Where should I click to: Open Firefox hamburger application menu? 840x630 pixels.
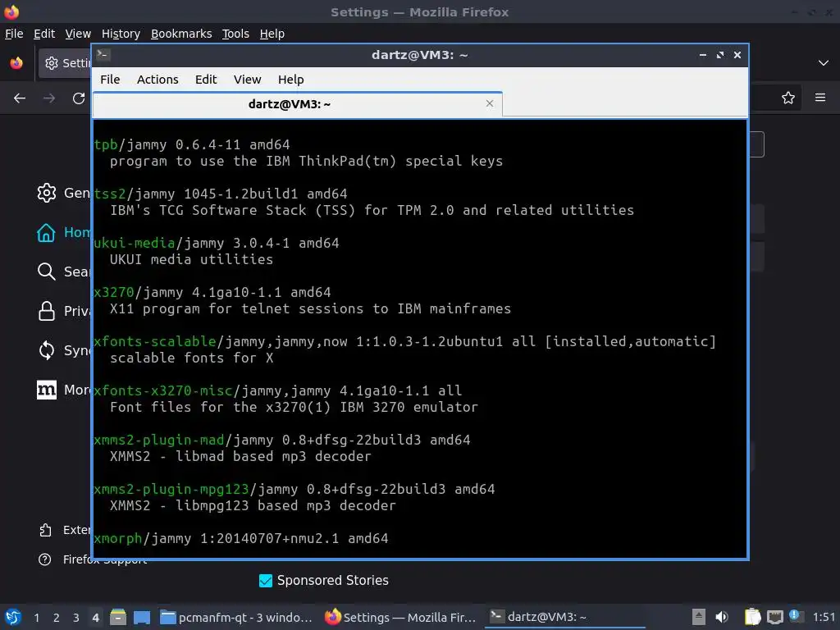[x=820, y=98]
